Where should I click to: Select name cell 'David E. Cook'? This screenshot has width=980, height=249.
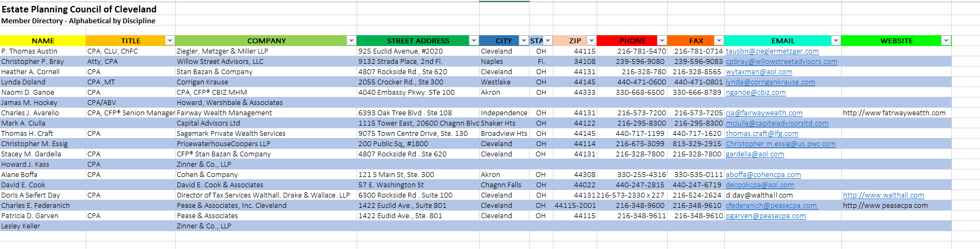pyautogui.click(x=43, y=185)
